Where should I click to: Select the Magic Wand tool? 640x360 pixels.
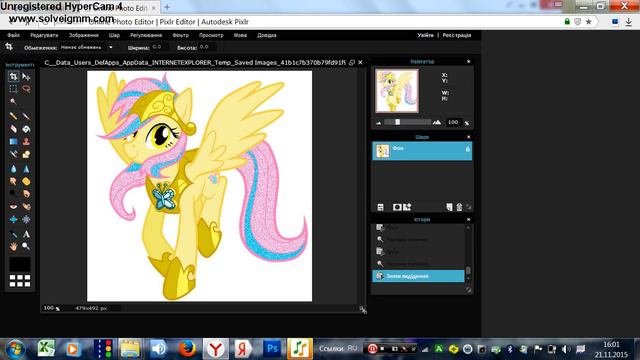click(13, 101)
